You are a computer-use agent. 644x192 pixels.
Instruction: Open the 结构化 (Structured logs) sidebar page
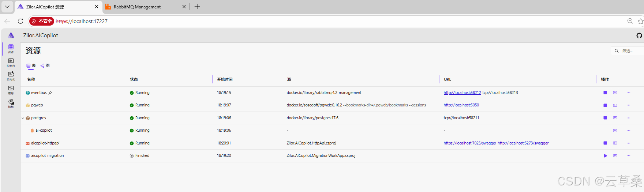(11, 76)
